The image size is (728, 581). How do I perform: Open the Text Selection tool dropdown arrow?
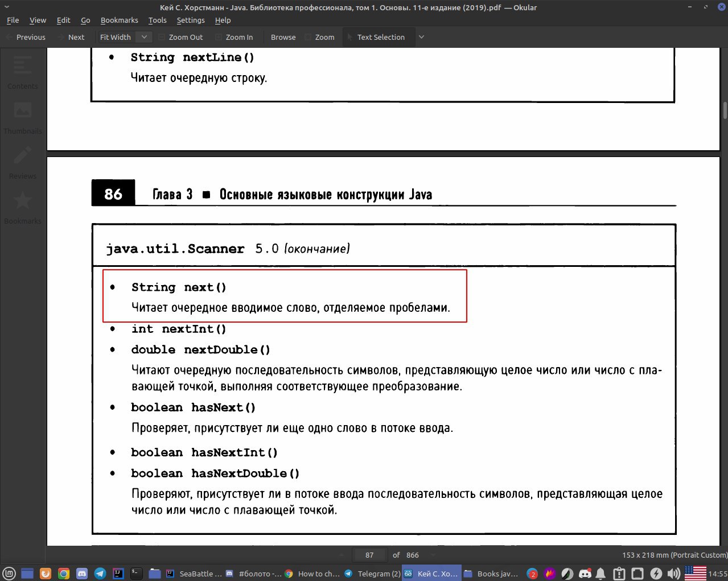point(421,37)
